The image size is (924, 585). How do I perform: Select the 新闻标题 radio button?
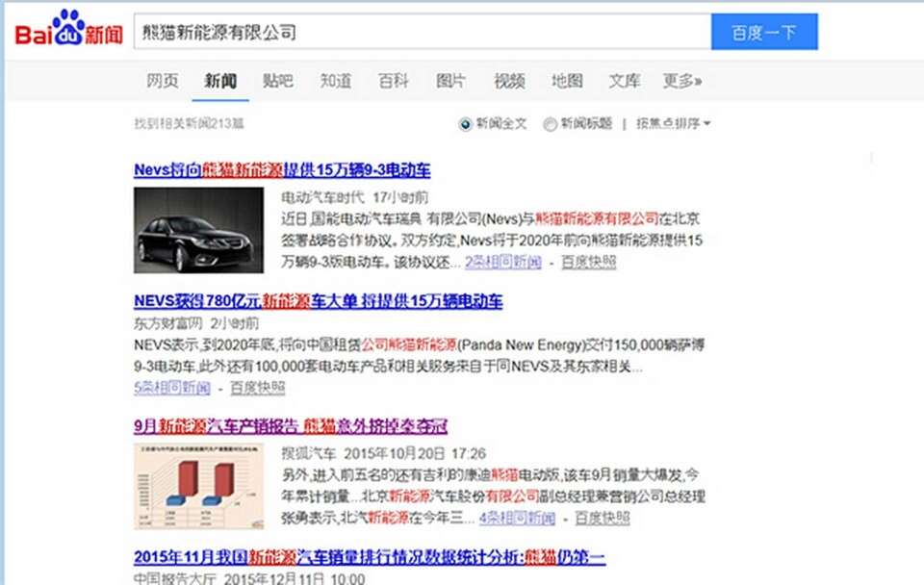(x=550, y=124)
